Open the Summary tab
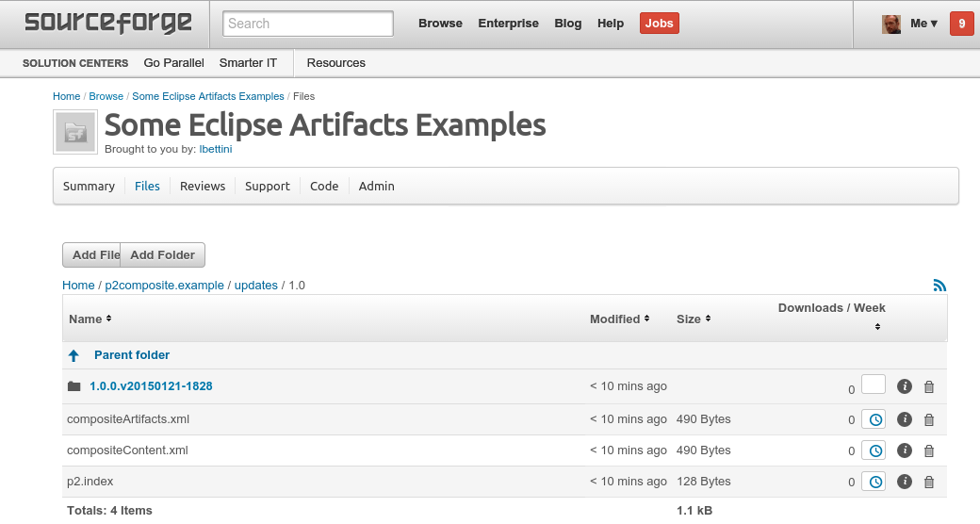Screen dimensions: 980x524 pos(89,187)
